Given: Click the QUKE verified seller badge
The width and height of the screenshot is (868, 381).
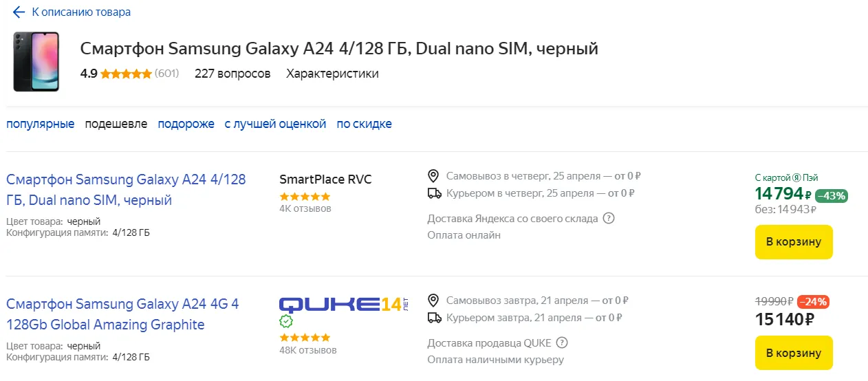Looking at the screenshot, I should (286, 321).
